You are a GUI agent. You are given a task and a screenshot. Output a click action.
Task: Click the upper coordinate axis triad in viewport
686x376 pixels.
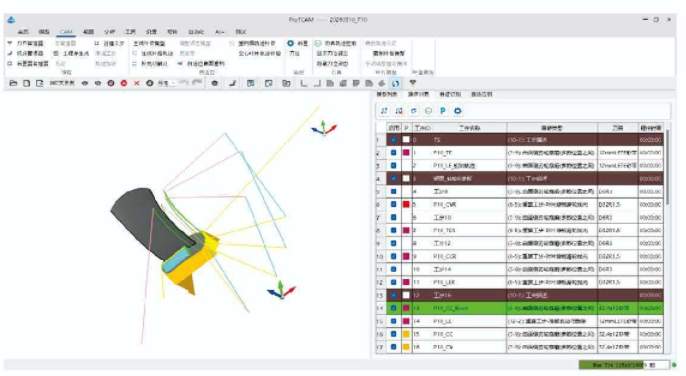click(x=324, y=128)
